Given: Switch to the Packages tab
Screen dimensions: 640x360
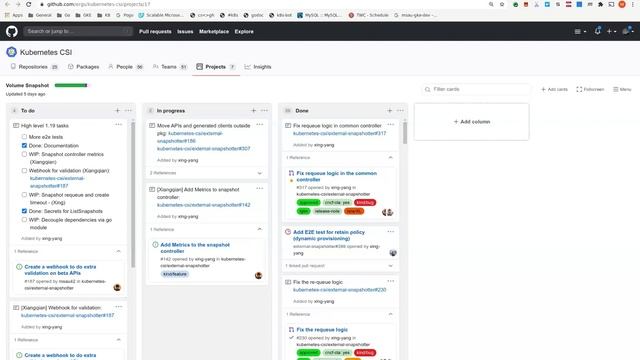Looking at the screenshot, I should point(84,67).
